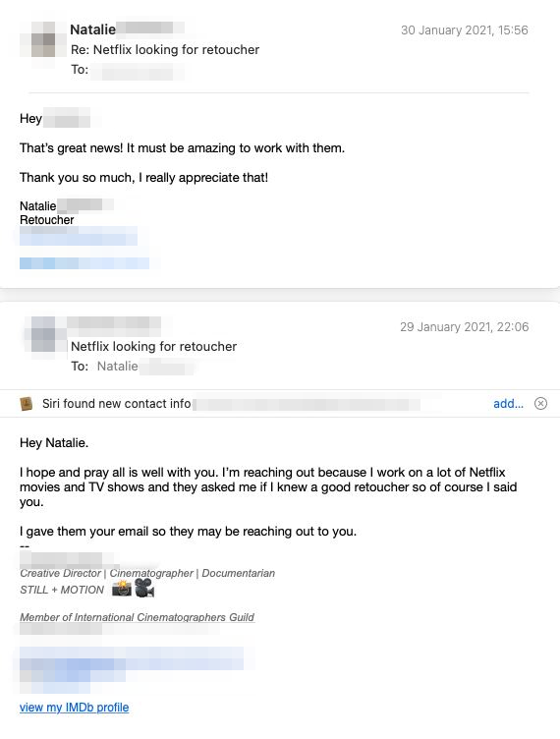Image resolution: width=560 pixels, height=739 pixels.
Task: Click the Siri found new contact info text
Action: [x=116, y=404]
